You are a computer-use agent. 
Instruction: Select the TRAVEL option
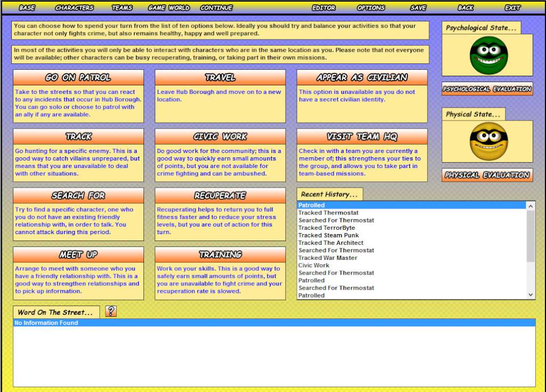click(x=220, y=77)
